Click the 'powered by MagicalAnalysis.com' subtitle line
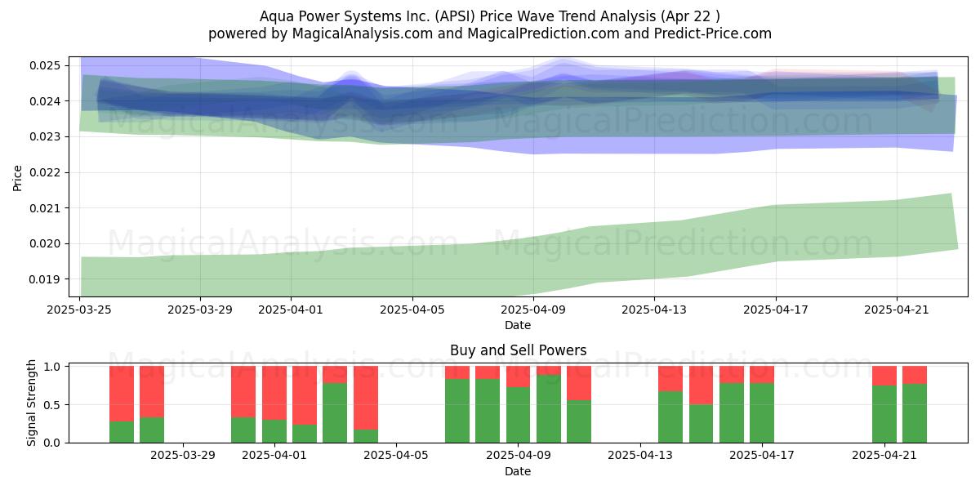The width and height of the screenshot is (980, 490). click(490, 33)
